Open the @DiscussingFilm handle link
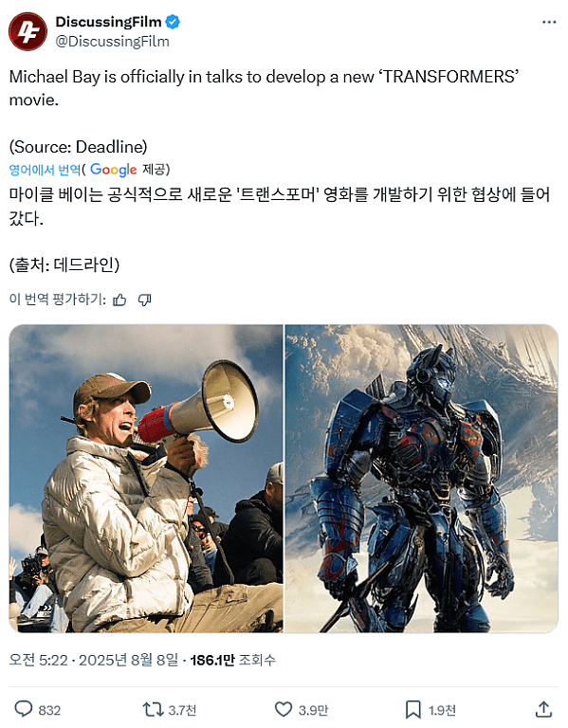The height and width of the screenshot is (728, 568). 113,42
